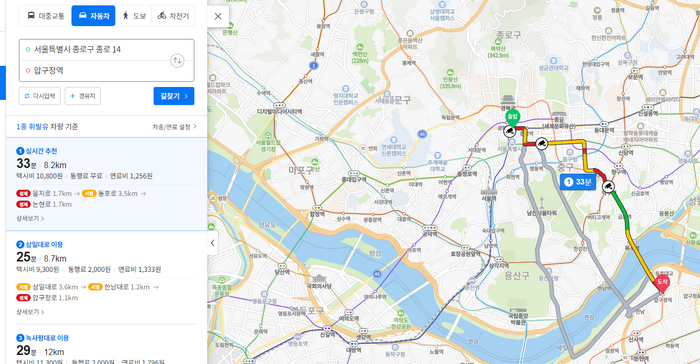
Task: Switch to the 자전거 bicycle tab
Action: click(x=173, y=16)
